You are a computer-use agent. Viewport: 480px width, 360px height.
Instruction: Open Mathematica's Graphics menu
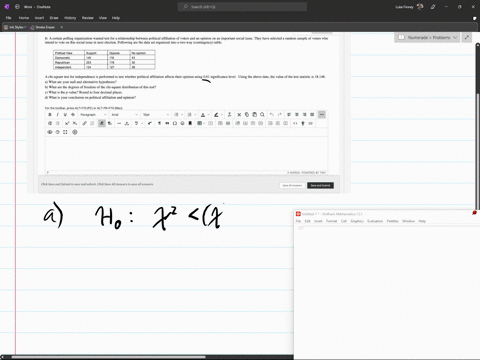[x=357, y=221]
